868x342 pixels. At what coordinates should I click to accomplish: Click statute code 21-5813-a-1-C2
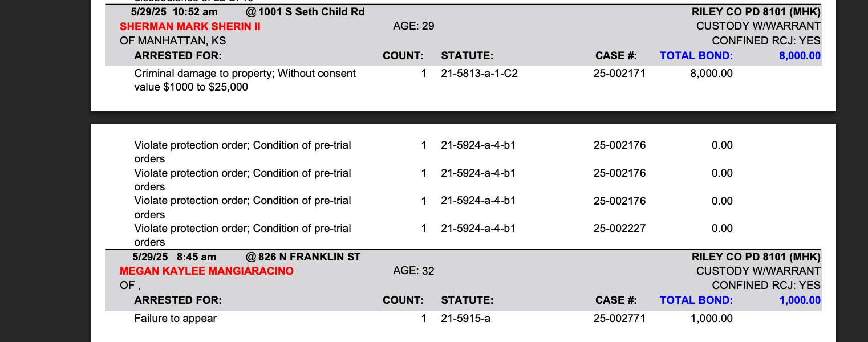[x=479, y=74]
